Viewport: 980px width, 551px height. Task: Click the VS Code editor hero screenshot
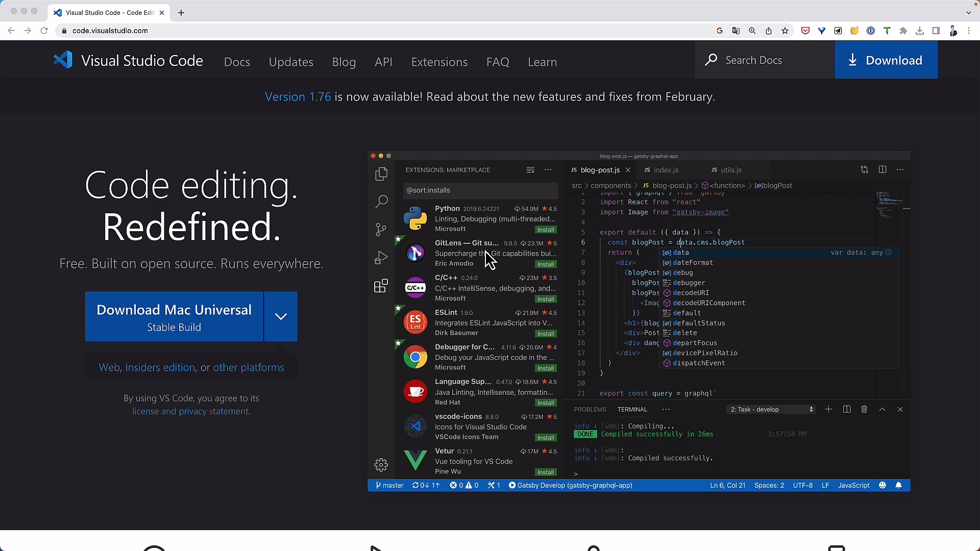pos(639,321)
